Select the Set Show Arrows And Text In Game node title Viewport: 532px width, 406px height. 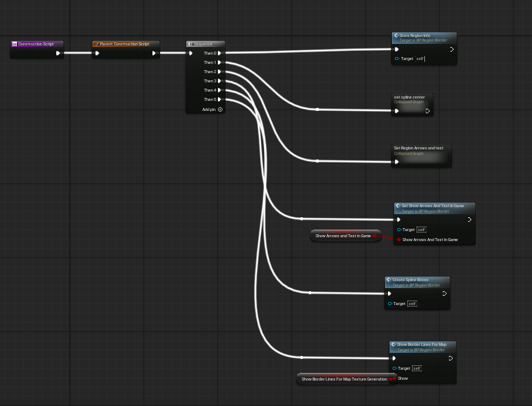click(433, 206)
